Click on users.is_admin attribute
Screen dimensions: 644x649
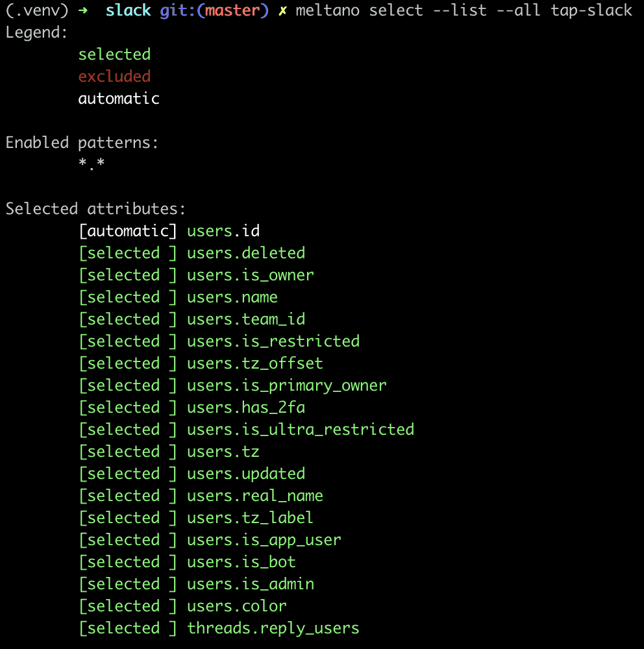[x=250, y=584]
